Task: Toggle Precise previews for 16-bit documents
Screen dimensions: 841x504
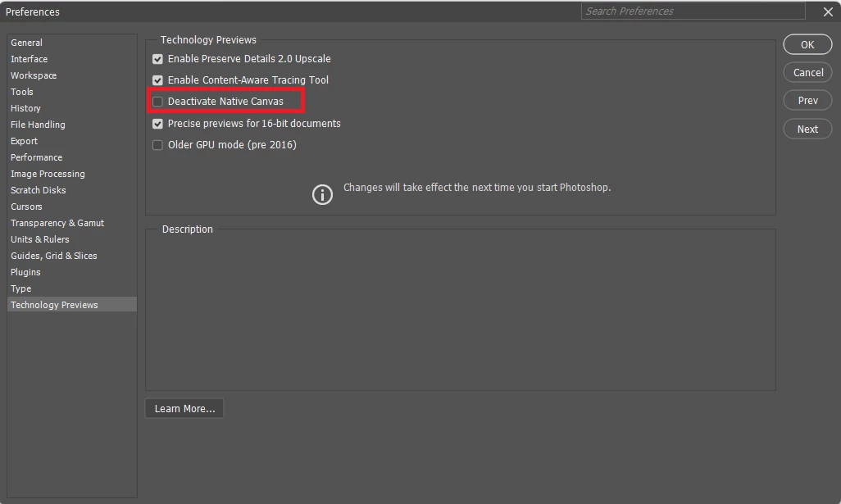Action: tap(157, 124)
